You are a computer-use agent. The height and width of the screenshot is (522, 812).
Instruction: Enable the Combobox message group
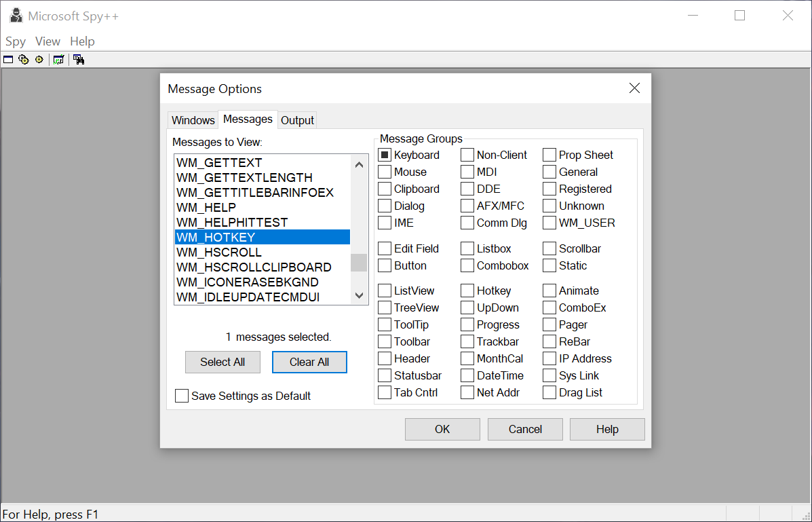pos(467,266)
